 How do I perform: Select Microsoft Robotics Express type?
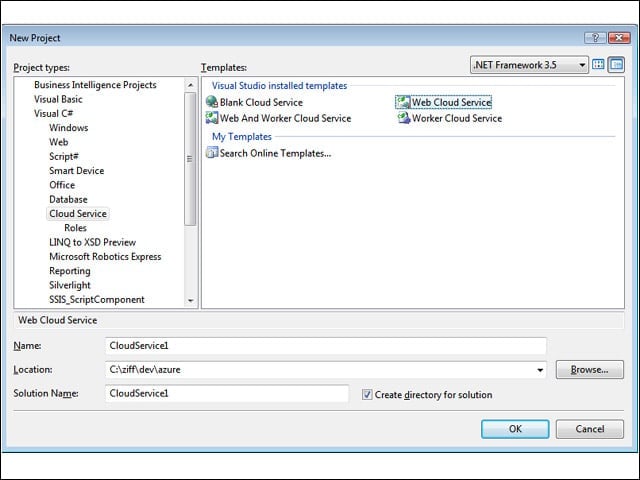105,256
